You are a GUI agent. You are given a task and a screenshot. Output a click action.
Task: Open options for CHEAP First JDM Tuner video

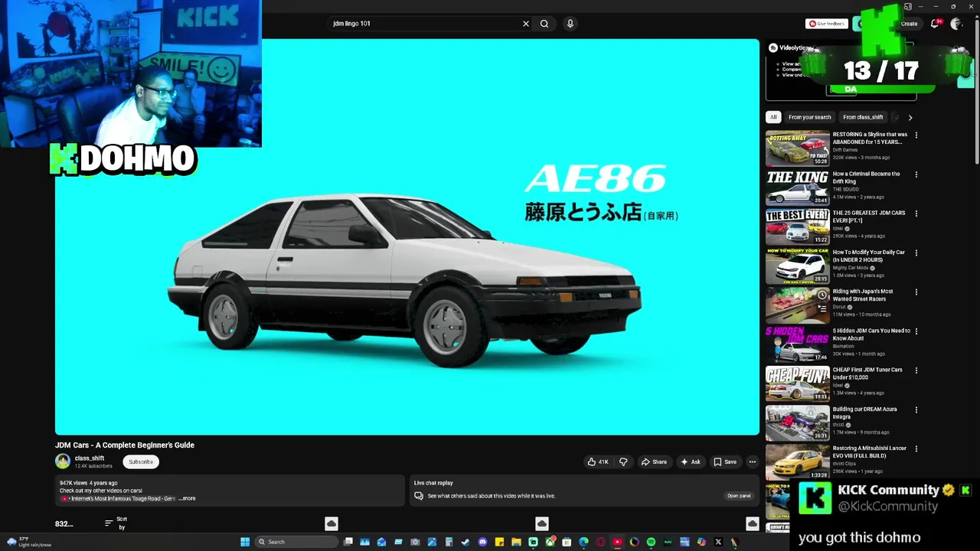pyautogui.click(x=916, y=370)
